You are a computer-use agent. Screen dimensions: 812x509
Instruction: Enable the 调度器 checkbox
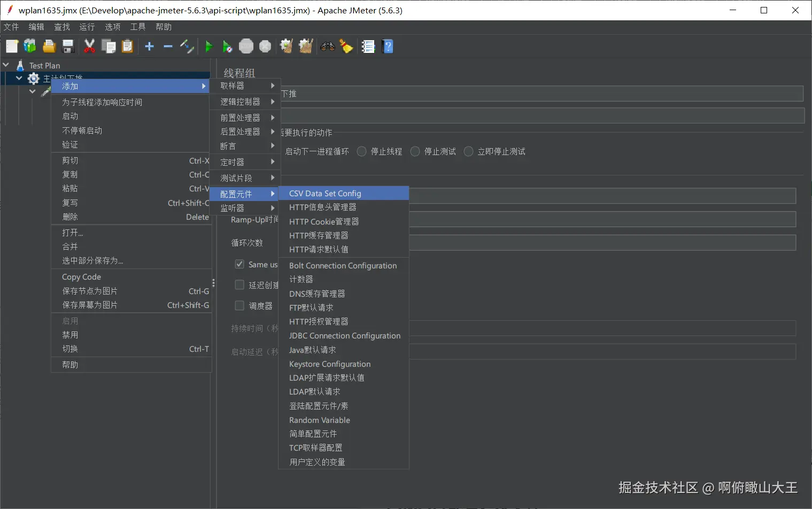239,306
